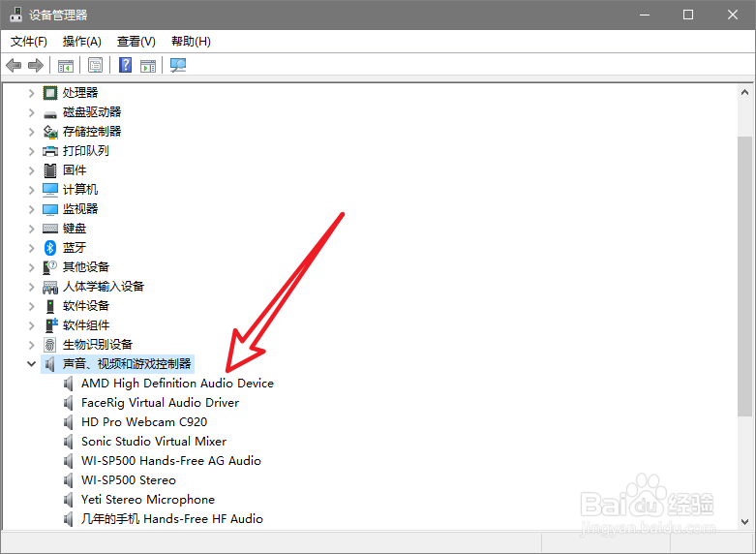Click the keyboard category icon
The image size is (756, 554).
coord(50,229)
